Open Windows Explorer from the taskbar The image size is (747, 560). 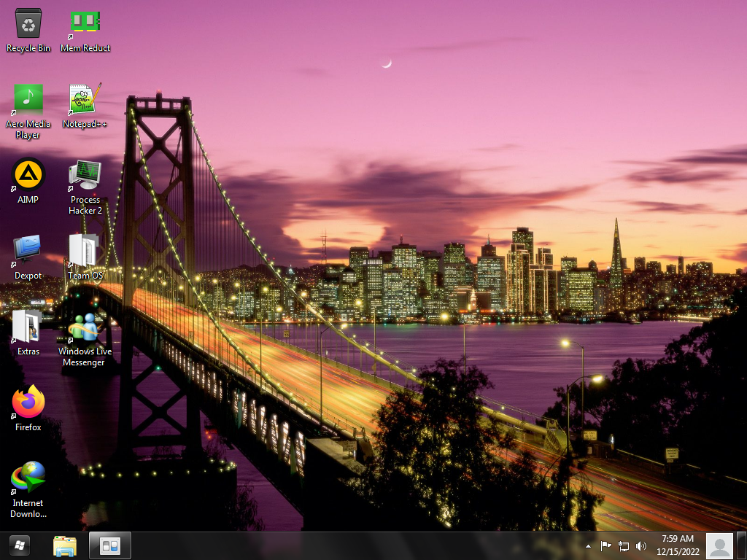[x=65, y=546]
